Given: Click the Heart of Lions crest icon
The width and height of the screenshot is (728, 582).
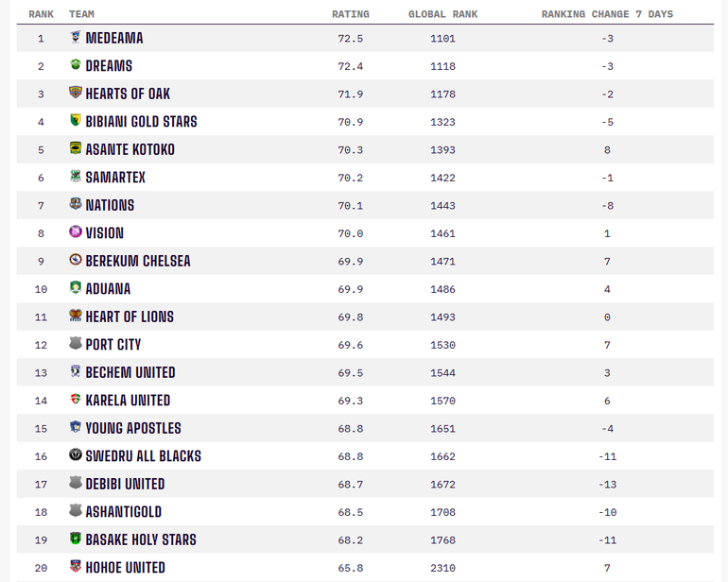Looking at the screenshot, I should 76,316.
